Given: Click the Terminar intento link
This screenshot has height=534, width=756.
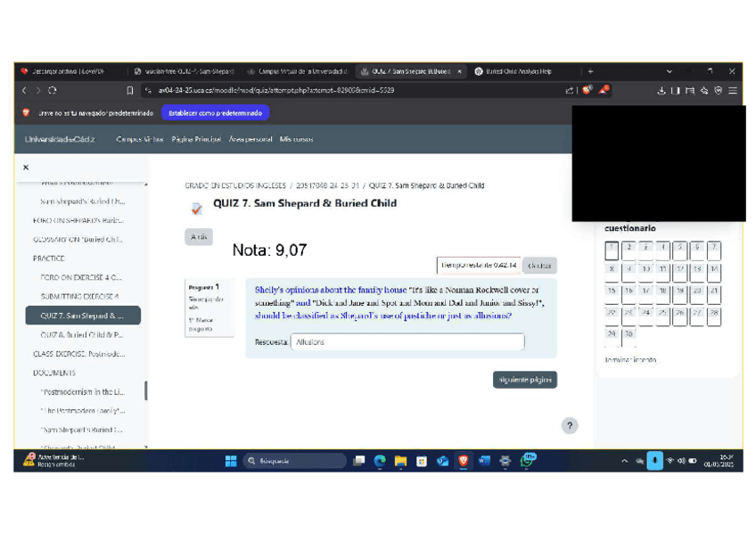Looking at the screenshot, I should coord(630,360).
